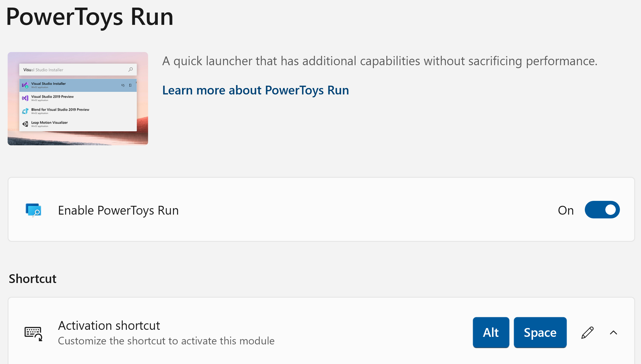Click the Activation shortcut title text
The width and height of the screenshot is (641, 364).
coord(109,325)
